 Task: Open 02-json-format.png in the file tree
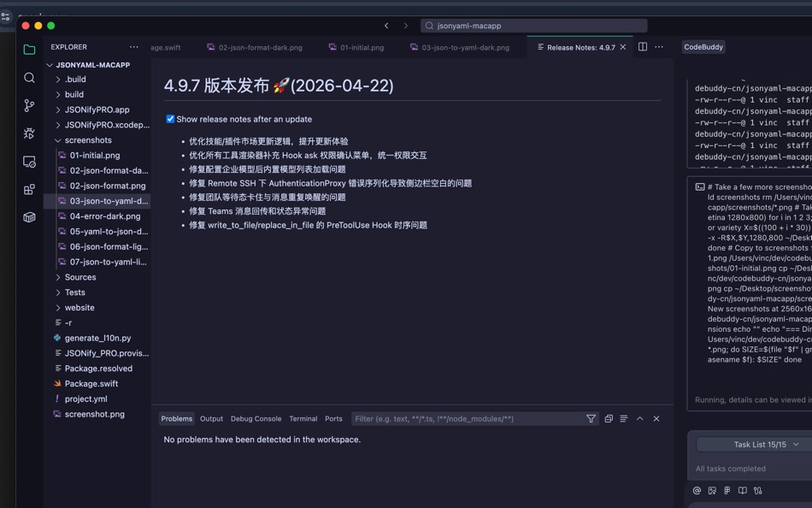(107, 186)
